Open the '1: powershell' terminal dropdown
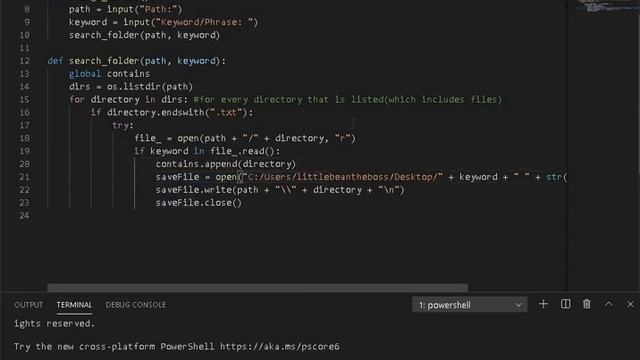 coord(469,305)
